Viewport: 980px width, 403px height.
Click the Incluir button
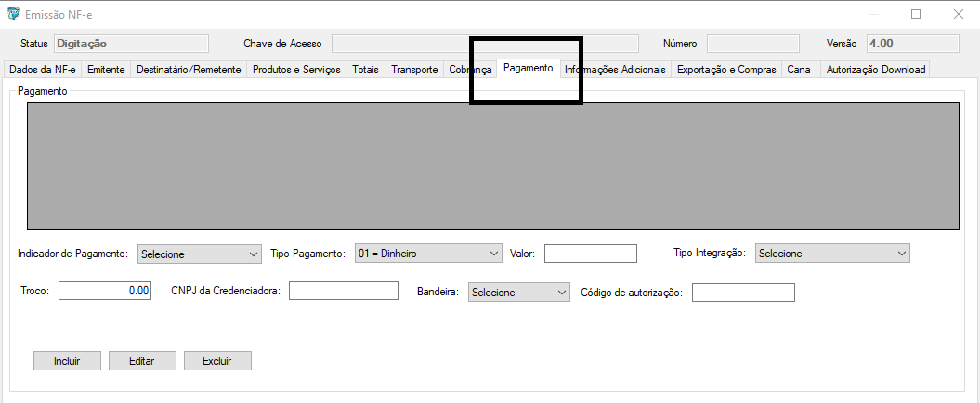click(67, 361)
